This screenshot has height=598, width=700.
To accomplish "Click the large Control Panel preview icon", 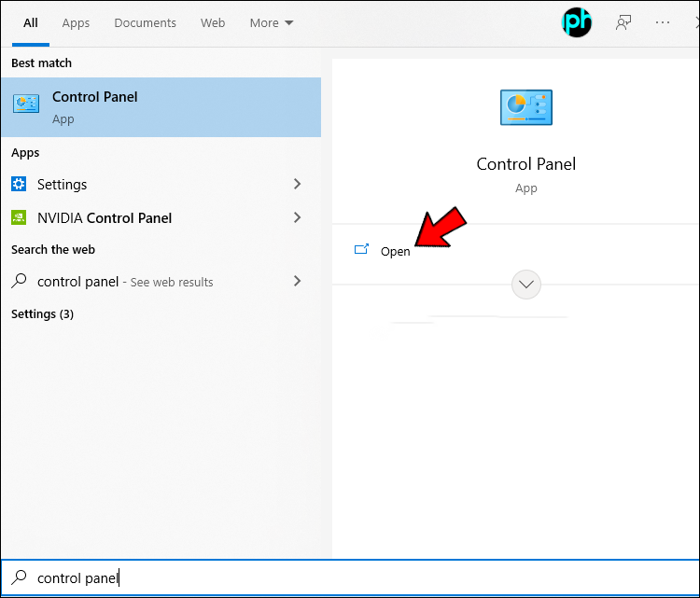I will click(525, 107).
